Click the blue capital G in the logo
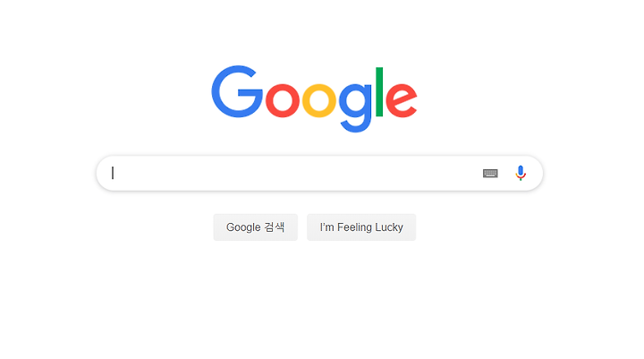 tap(237, 91)
